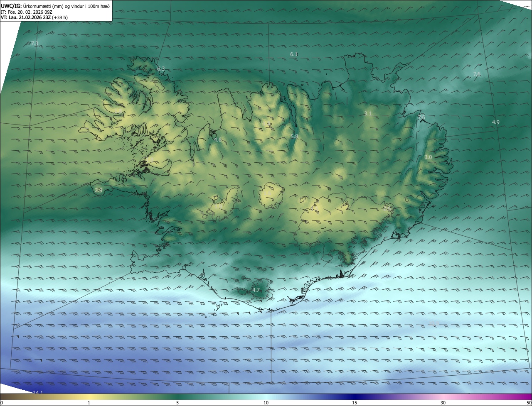Click the title "Úrkomumætti (mm) og vindur í 100m hæð"
532x406 pixels.
tap(66, 6)
